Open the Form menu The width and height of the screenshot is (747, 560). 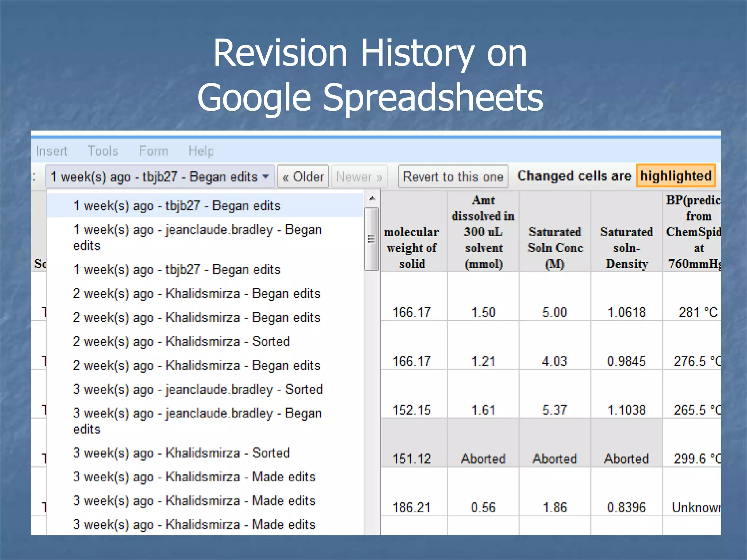coord(153,151)
